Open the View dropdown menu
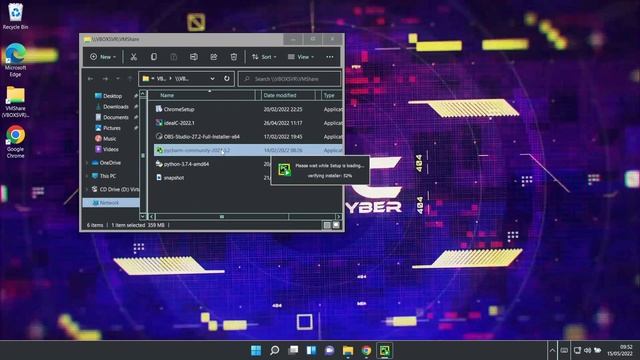The height and width of the screenshot is (360, 640). pyautogui.click(x=300, y=57)
